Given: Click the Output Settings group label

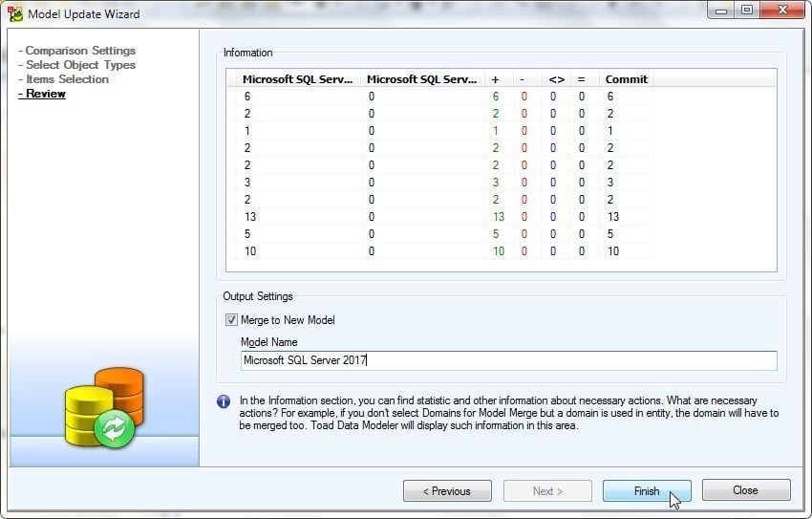Looking at the screenshot, I should (258, 296).
